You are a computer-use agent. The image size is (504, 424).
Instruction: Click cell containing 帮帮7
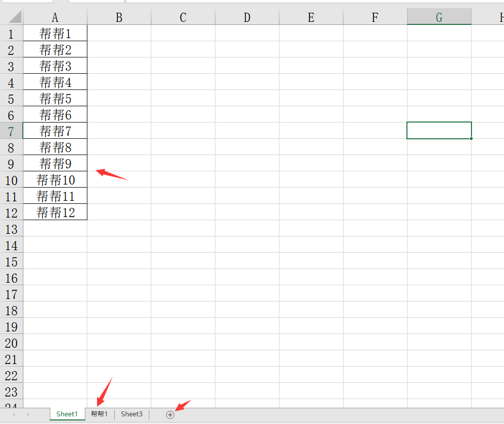[55, 131]
